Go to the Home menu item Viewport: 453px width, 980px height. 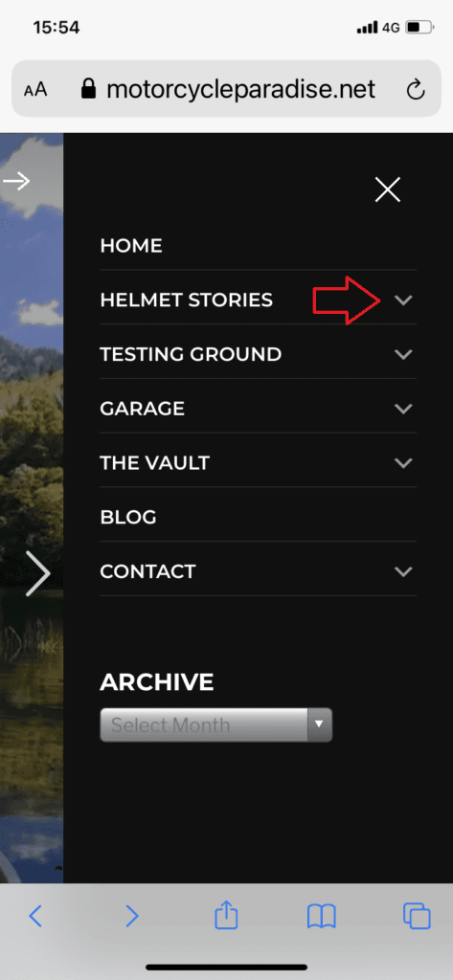click(x=131, y=246)
